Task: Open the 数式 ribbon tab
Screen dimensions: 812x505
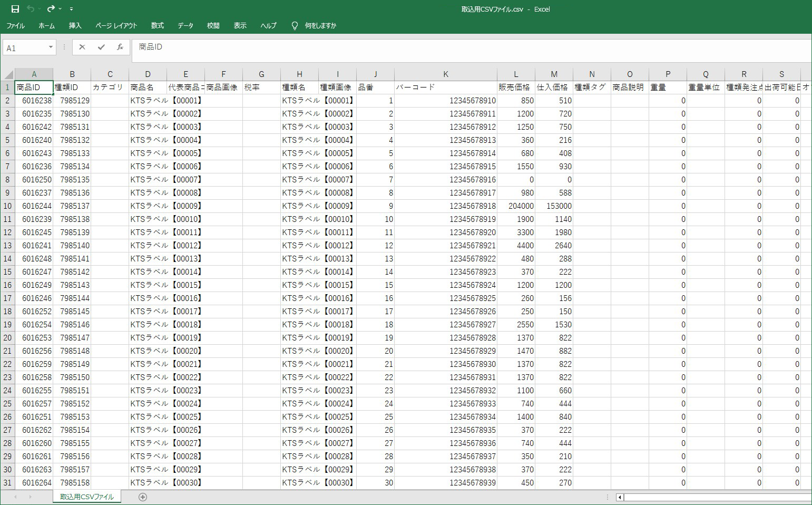Action: pos(157,25)
